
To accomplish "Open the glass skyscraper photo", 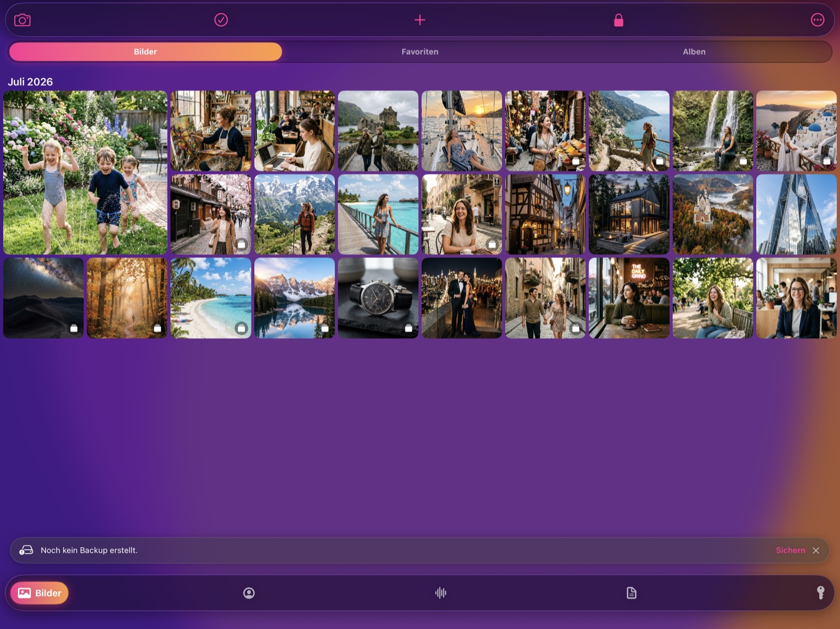I will point(796,215).
